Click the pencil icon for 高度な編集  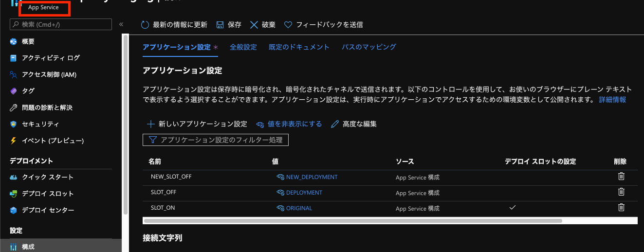[334, 124]
